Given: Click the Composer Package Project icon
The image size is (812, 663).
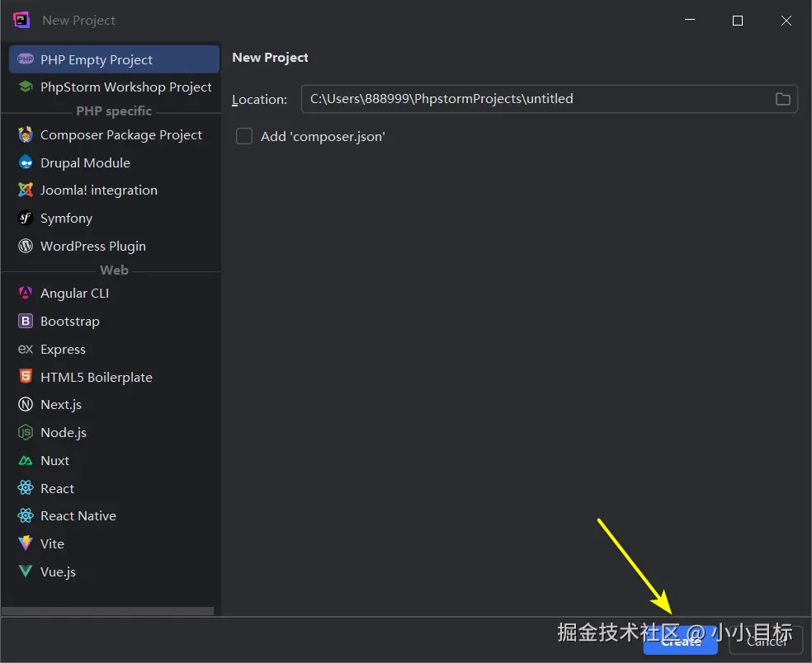Looking at the screenshot, I should (26, 134).
